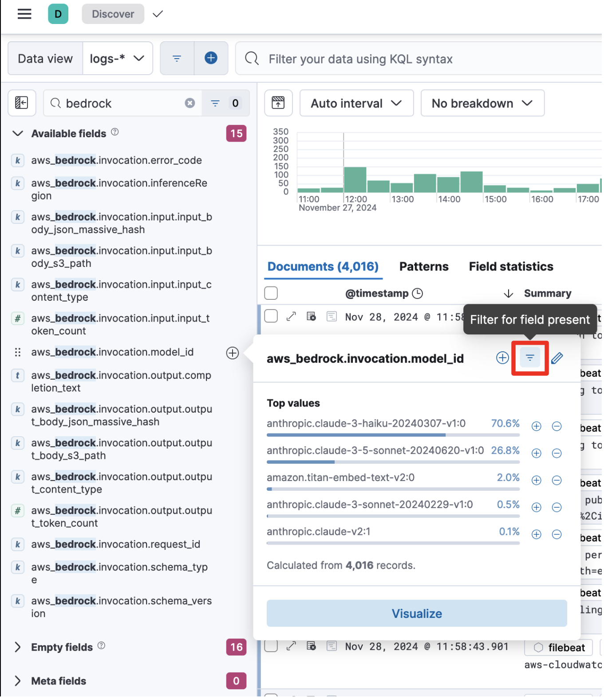The image size is (616, 700).
Task: Click the @timestamp column header
Action: tap(377, 294)
